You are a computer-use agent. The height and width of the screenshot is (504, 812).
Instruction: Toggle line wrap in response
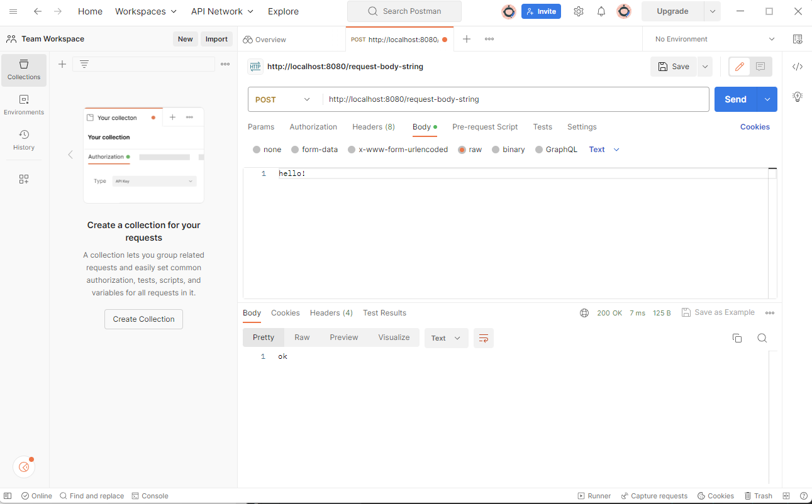tap(484, 338)
